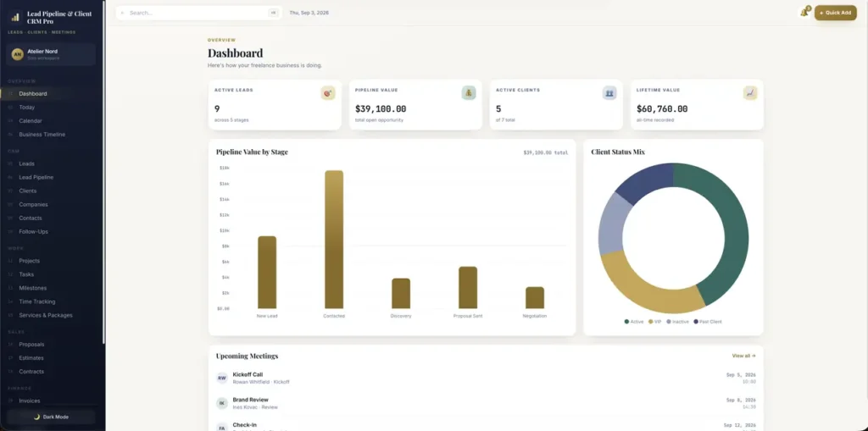Click the Active Clients people icon
This screenshot has width=868, height=431.
(x=609, y=93)
